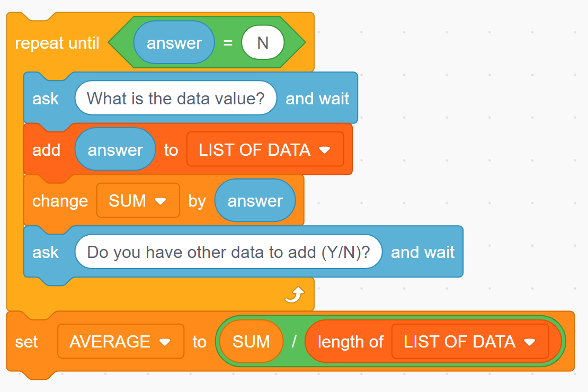The image size is (588, 392).
Task: Click 'and wait' on the first ask block
Action: point(317,99)
